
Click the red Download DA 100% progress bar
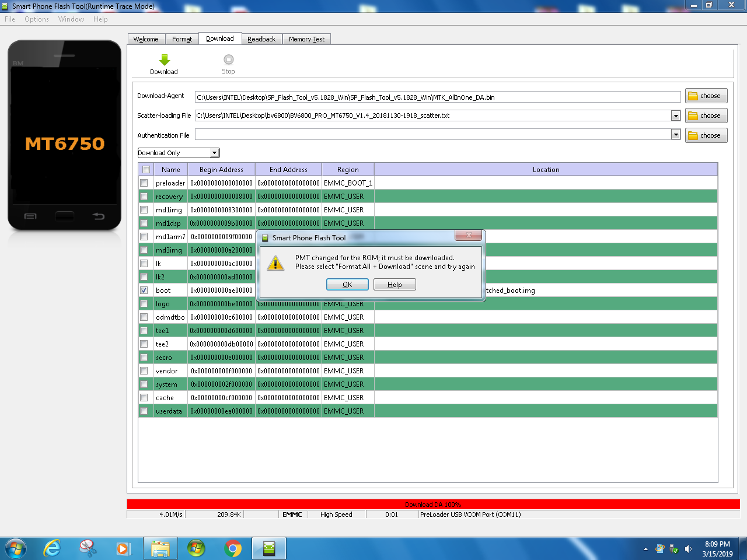(433, 505)
